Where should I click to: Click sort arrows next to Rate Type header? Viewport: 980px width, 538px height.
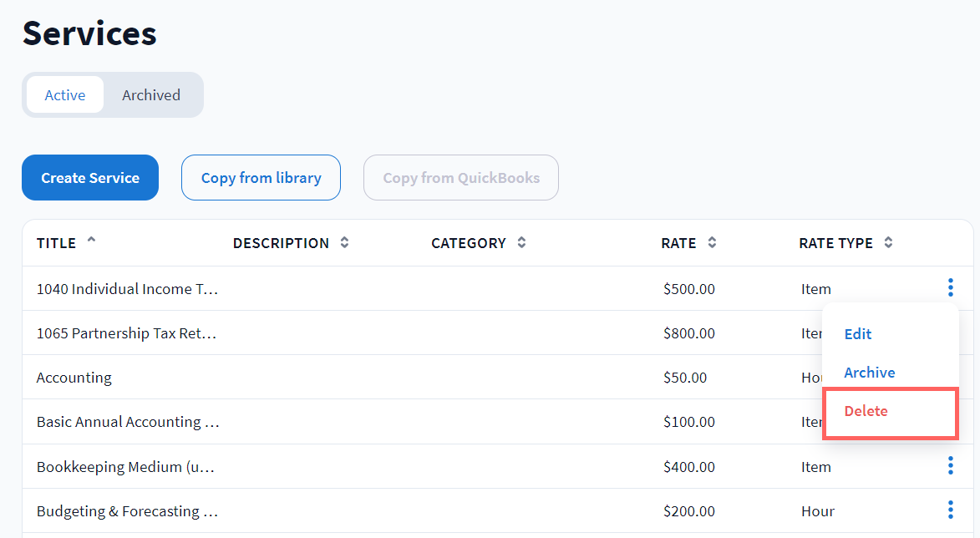[888, 243]
